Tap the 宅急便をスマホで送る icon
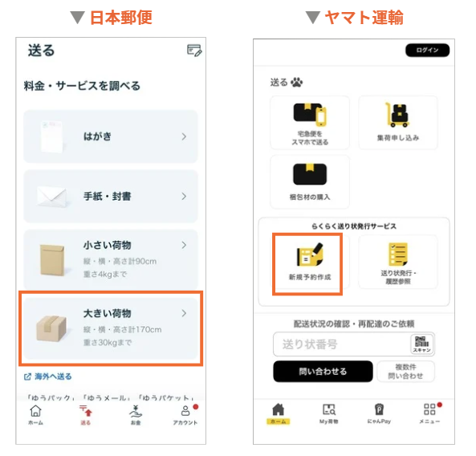Screen dimensions: 476x456 [310, 115]
